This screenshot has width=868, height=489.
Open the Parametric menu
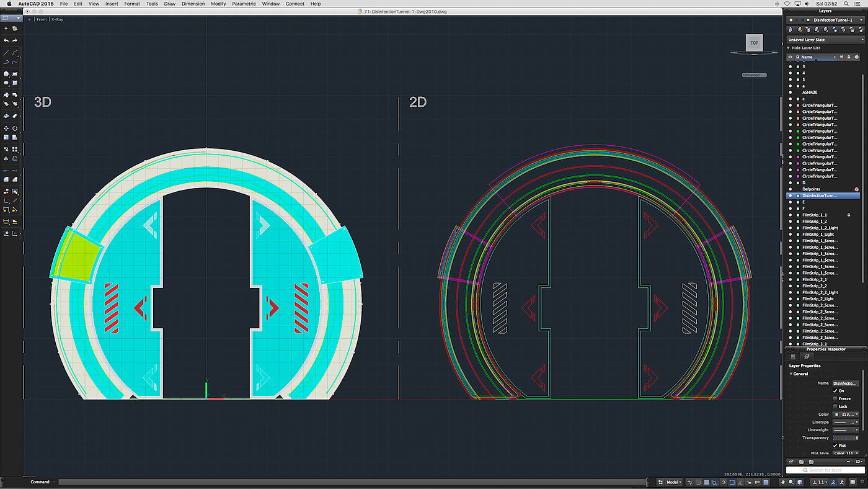click(244, 4)
